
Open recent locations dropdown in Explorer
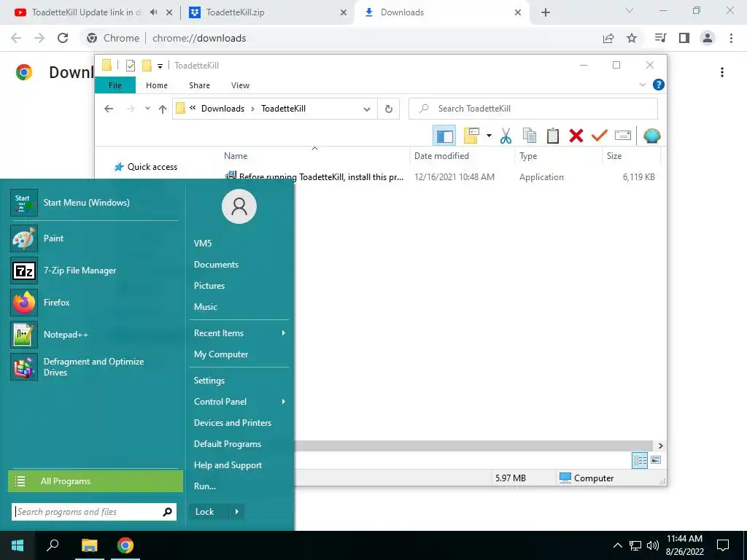(147, 109)
